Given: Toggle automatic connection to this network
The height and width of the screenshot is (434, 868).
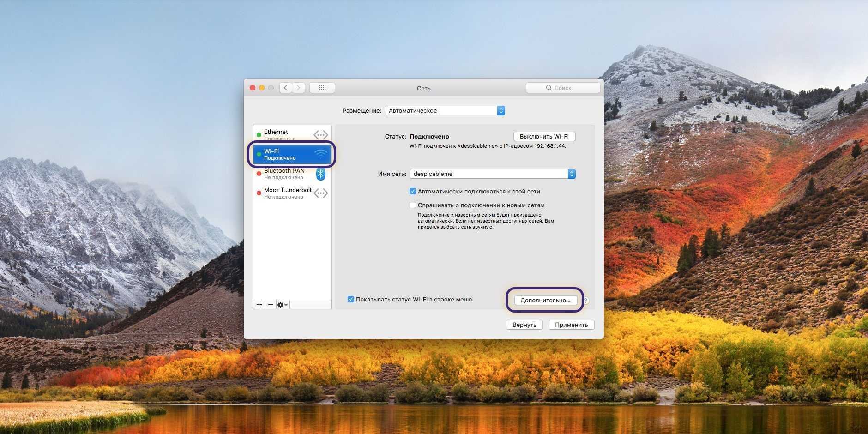Looking at the screenshot, I should (413, 191).
